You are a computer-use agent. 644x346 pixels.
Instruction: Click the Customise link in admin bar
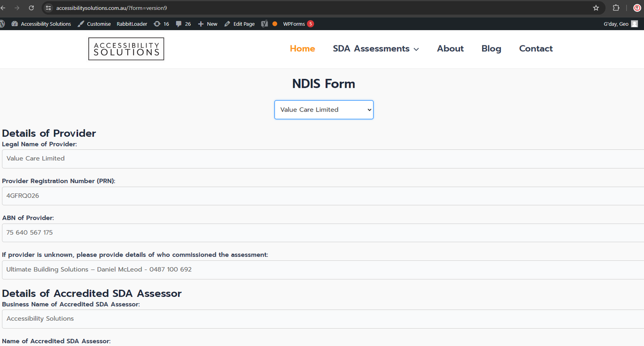point(94,24)
